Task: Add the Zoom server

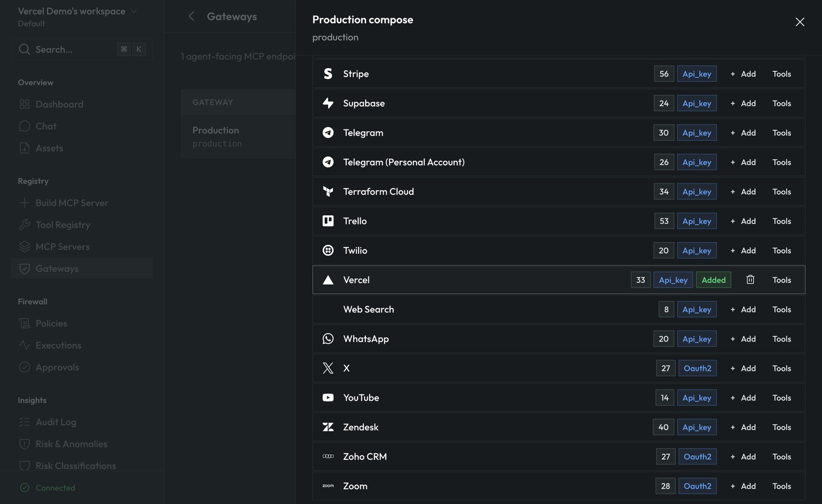Action: click(743, 486)
